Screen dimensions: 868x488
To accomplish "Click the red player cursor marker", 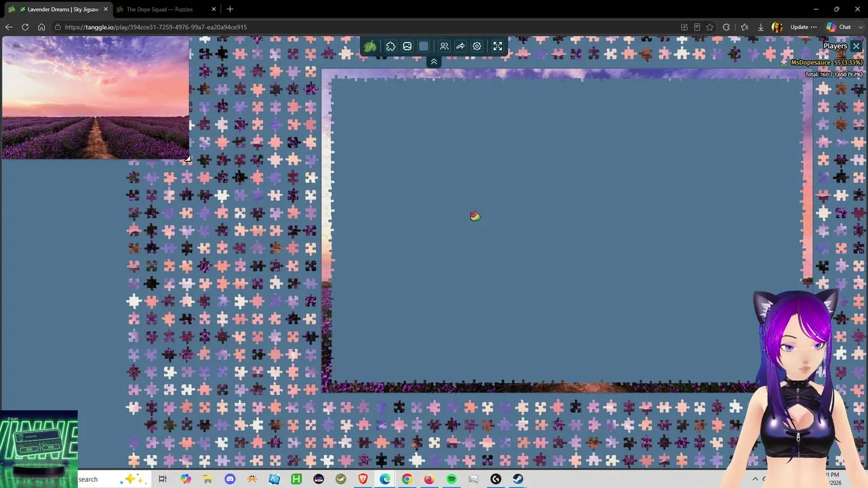I will pos(475,216).
